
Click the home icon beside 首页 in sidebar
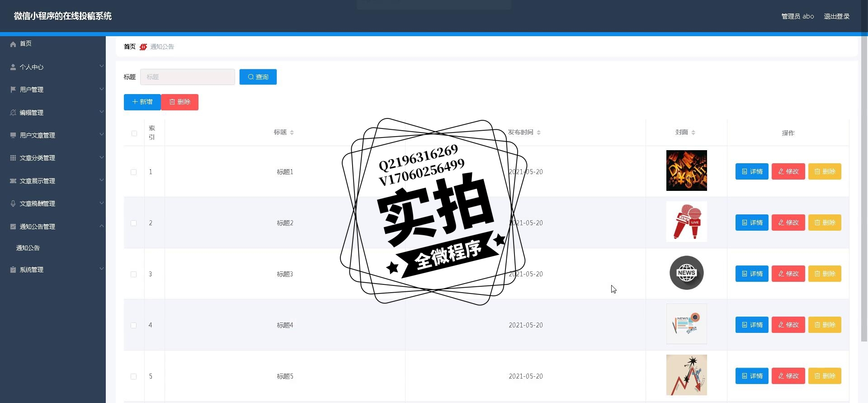tap(13, 44)
